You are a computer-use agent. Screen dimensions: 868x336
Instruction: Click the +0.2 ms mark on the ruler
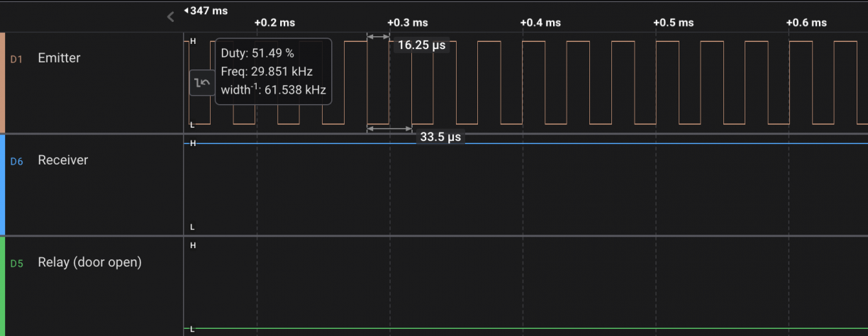pyautogui.click(x=276, y=23)
